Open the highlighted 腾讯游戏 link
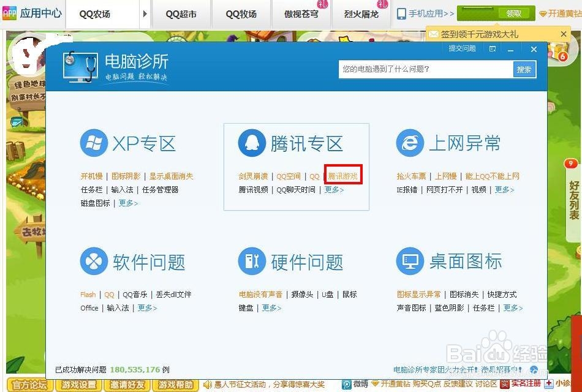The height and width of the screenshot is (392, 582). [342, 176]
